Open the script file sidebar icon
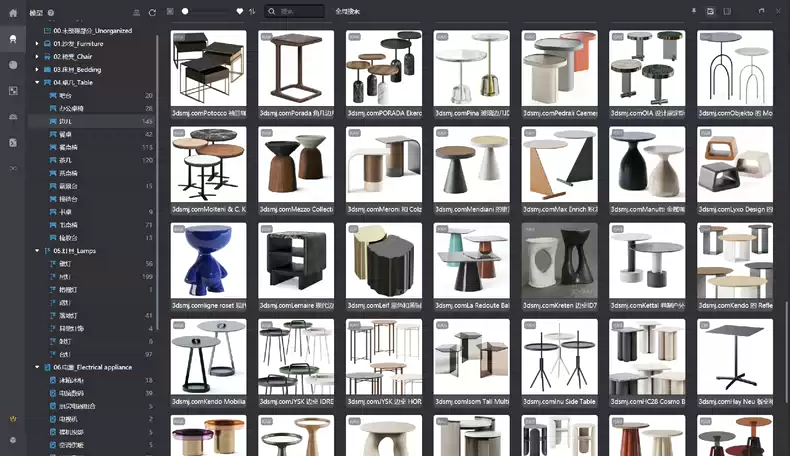790x456 pixels. pyautogui.click(x=13, y=143)
